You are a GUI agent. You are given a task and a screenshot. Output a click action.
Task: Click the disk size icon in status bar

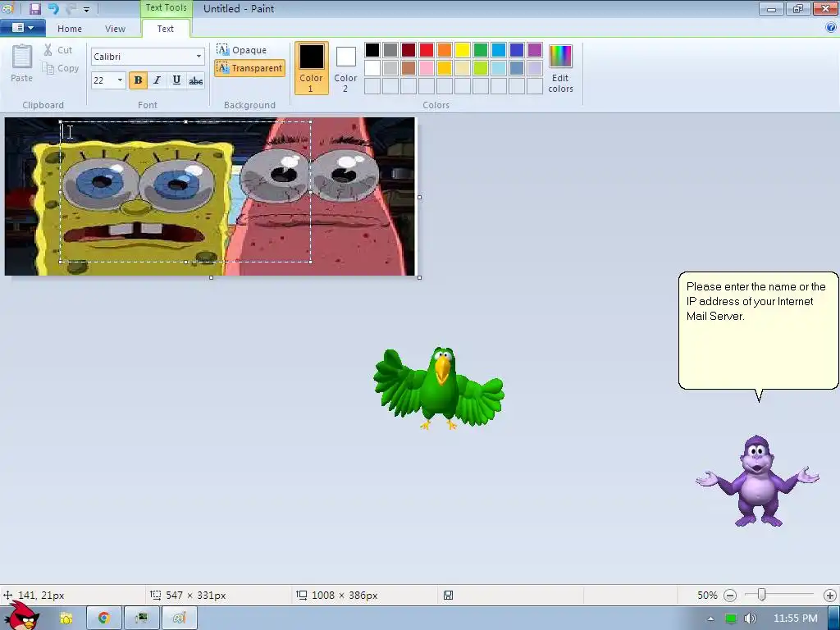(x=449, y=596)
